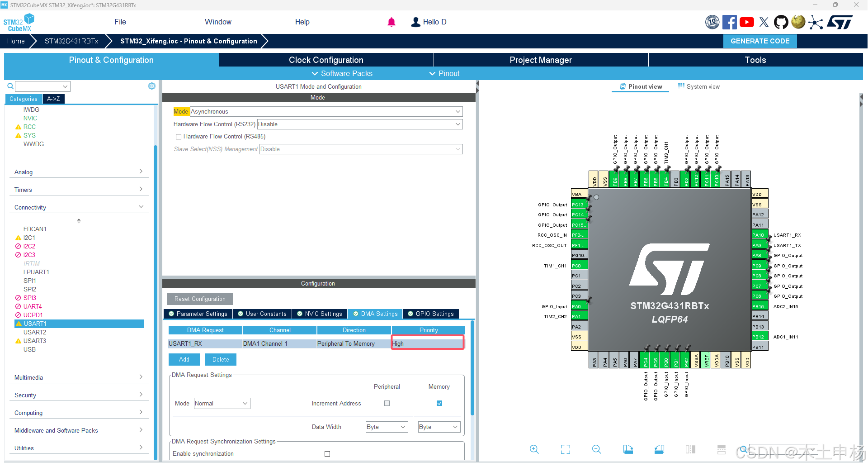Open NVIC Settings tab
The image size is (868, 467).
pos(320,314)
